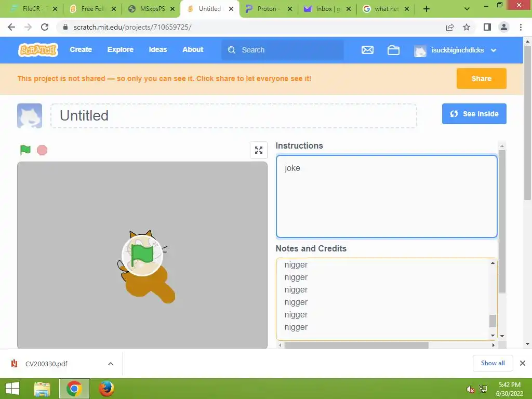This screenshot has width=532, height=399.
Task: Click the network tray icon
Action: tap(483, 389)
